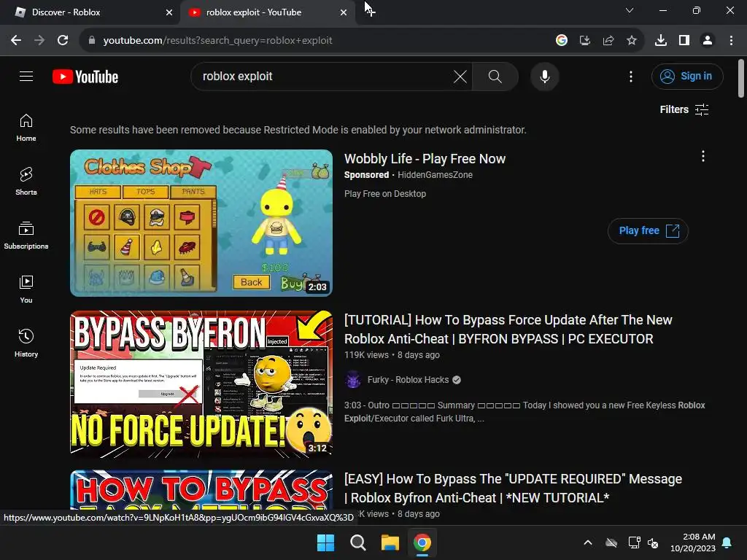Screen dimensions: 747x560
Task: Open Chrome downloads
Action: click(661, 41)
